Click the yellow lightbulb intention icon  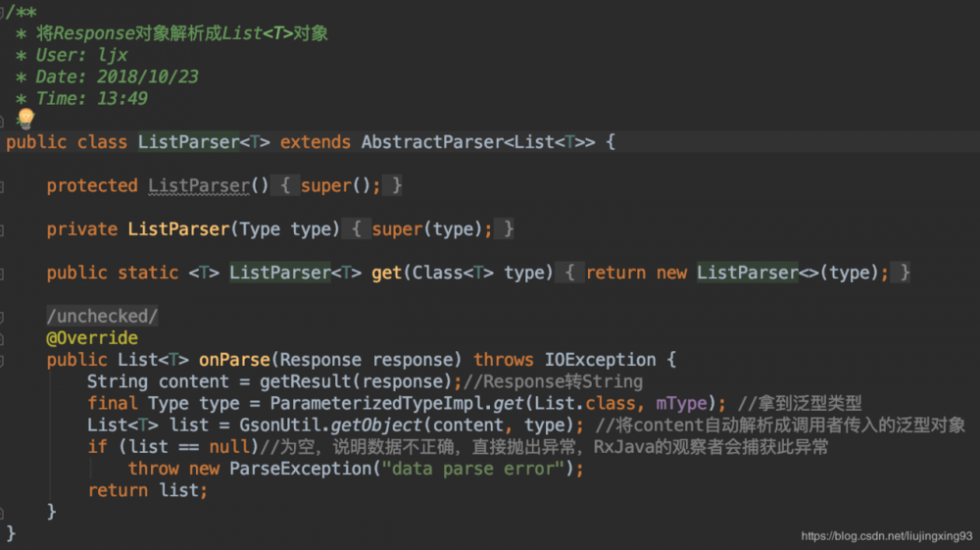pyautogui.click(x=25, y=119)
